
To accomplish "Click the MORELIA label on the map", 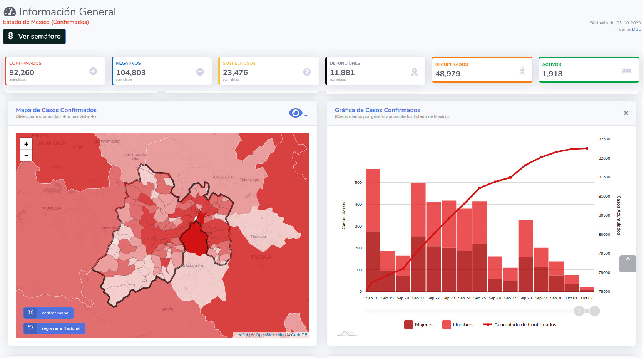I will coord(51,208).
